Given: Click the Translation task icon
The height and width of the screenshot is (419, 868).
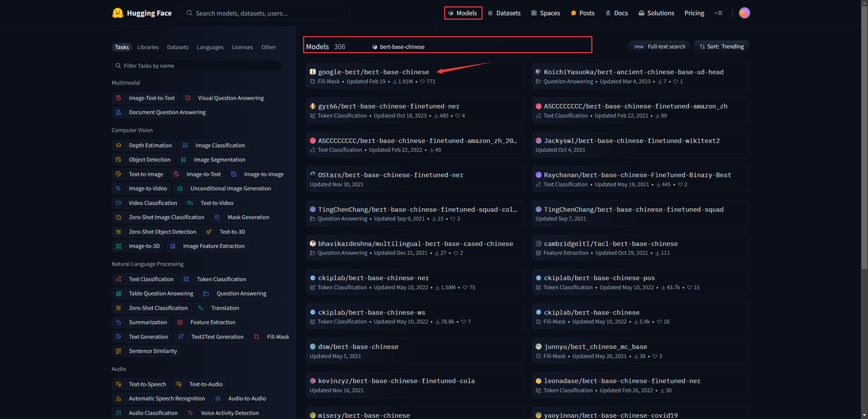Looking at the screenshot, I should [201, 308].
